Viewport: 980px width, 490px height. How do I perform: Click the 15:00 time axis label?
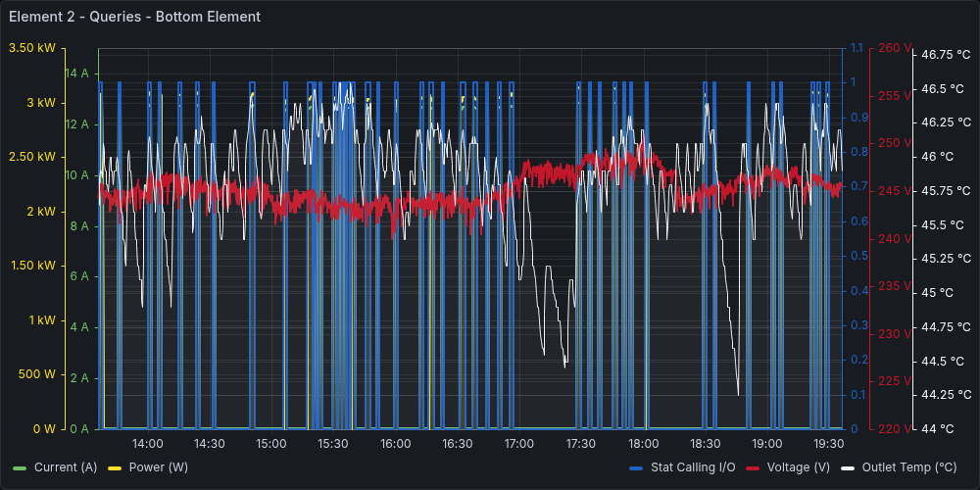point(271,444)
